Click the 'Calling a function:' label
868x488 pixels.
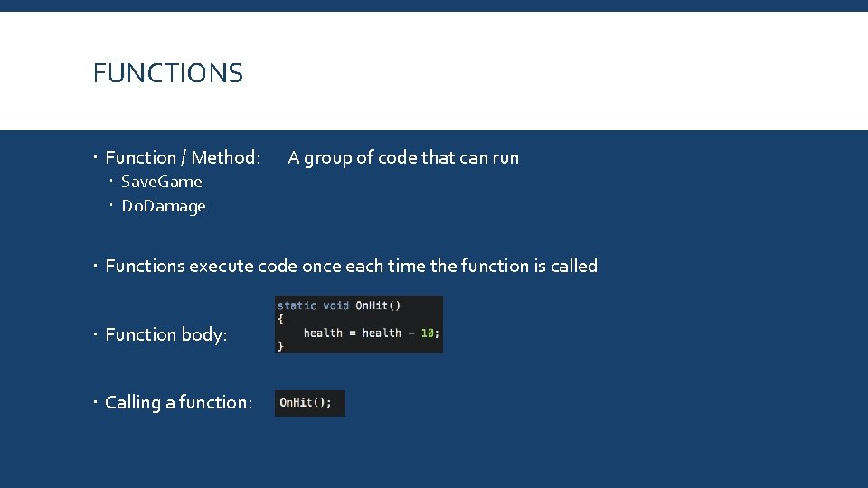tap(178, 402)
